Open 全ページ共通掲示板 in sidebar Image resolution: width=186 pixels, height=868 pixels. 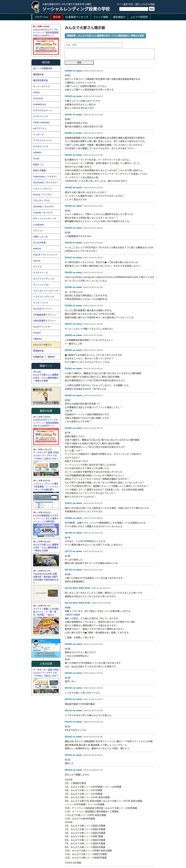46,68
